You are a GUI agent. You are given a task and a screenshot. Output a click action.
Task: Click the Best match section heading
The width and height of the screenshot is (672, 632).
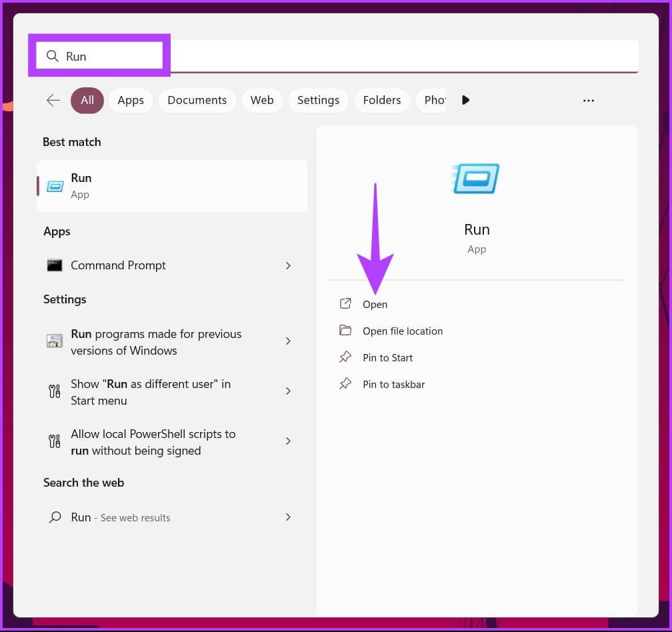tap(72, 142)
